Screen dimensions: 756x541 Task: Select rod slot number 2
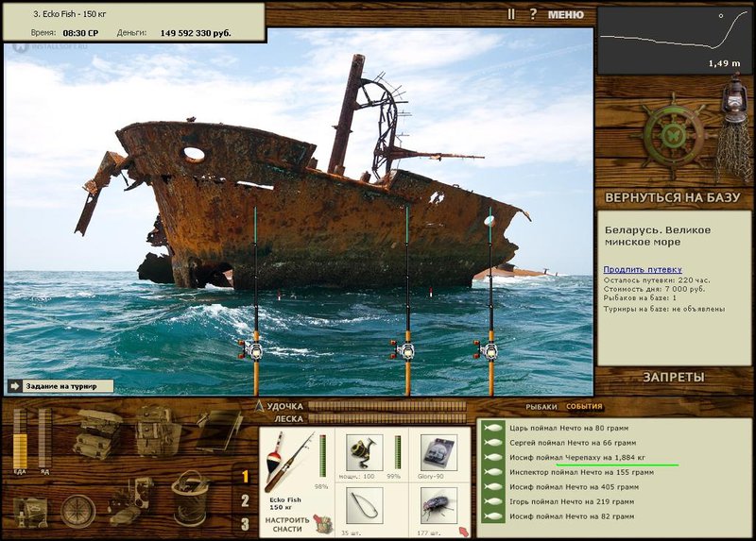click(x=245, y=501)
